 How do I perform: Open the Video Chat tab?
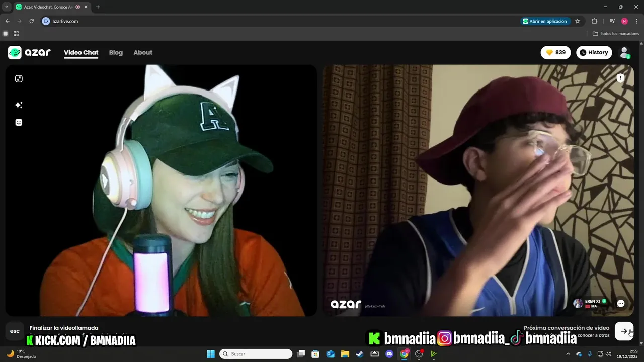coord(81,52)
